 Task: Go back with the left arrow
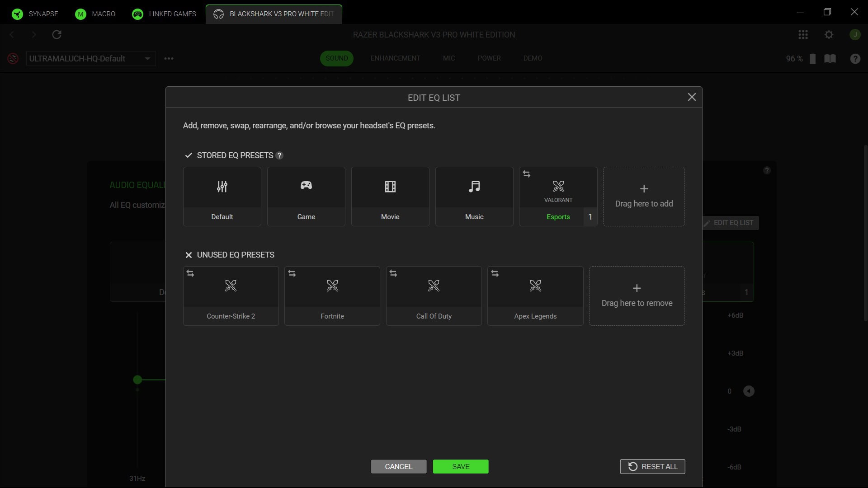click(x=12, y=35)
